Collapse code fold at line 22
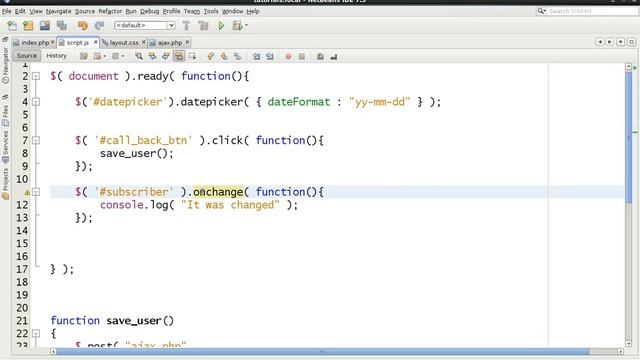640x360 pixels. [x=36, y=333]
